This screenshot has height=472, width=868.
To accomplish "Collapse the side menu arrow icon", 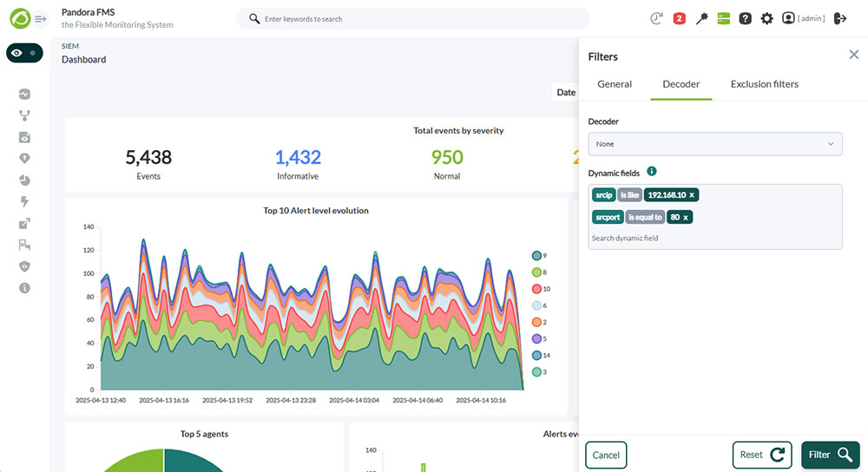I will tap(41, 19).
